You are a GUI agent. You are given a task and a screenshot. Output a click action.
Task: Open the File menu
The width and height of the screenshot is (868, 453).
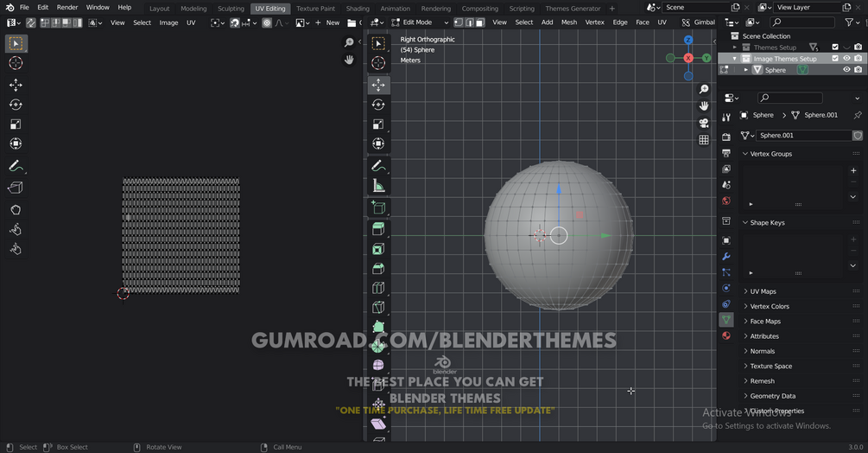(x=24, y=7)
